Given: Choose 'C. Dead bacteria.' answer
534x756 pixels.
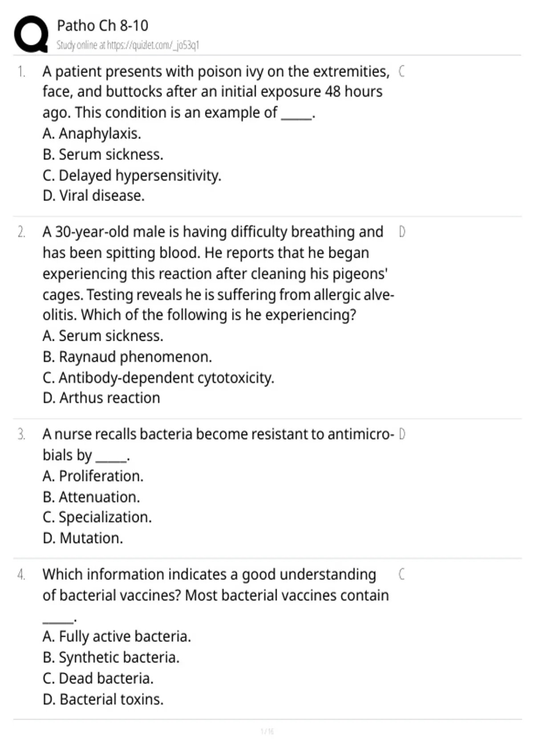Looking at the screenshot, I should pos(98,679).
